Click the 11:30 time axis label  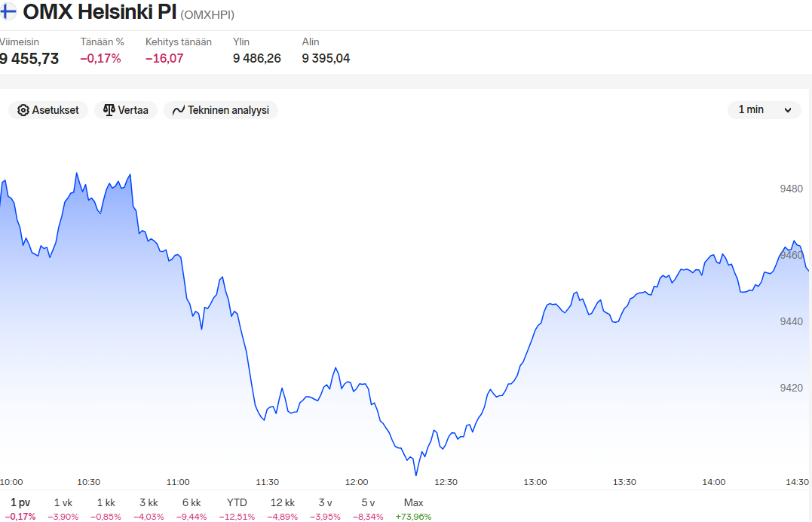pyautogui.click(x=267, y=482)
